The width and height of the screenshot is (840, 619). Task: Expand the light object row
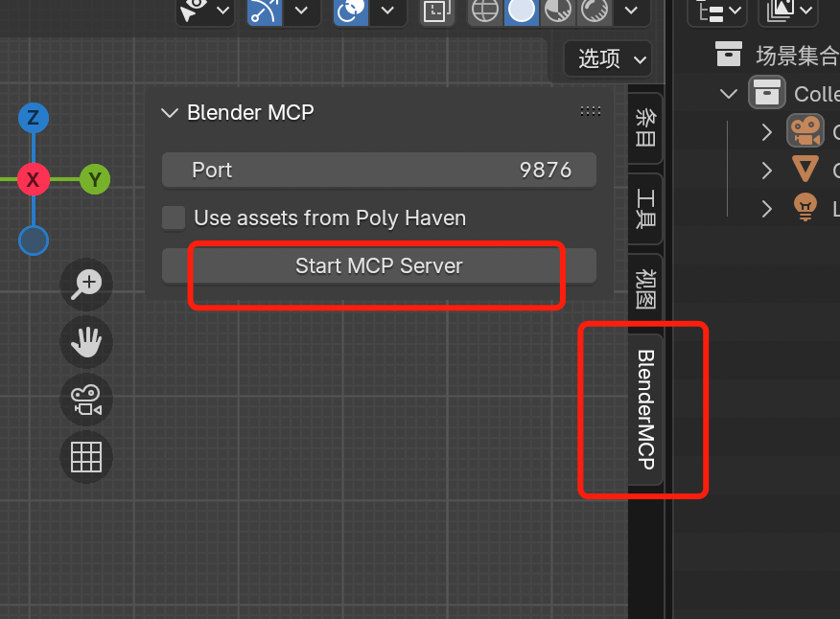click(x=766, y=209)
